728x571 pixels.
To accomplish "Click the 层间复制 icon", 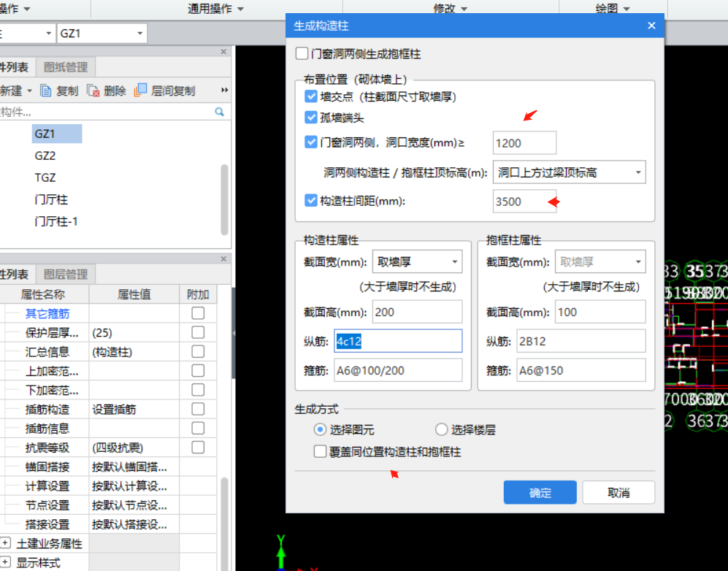I will [140, 91].
